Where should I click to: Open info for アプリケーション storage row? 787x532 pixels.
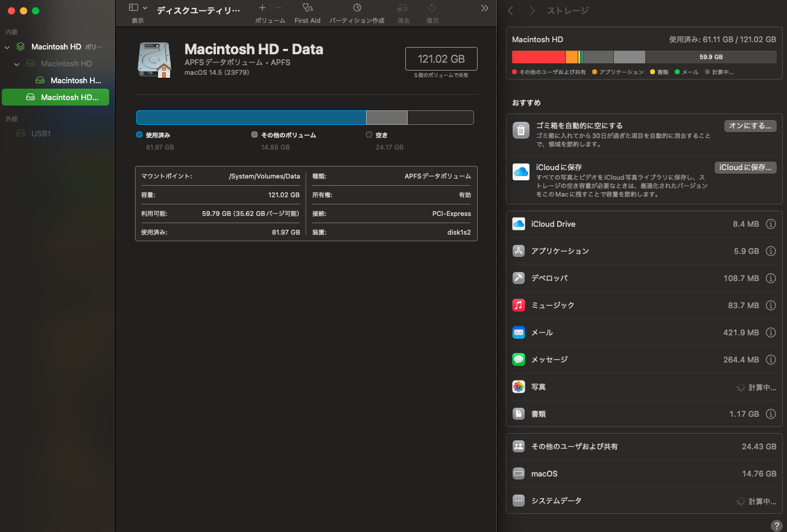[770, 252]
